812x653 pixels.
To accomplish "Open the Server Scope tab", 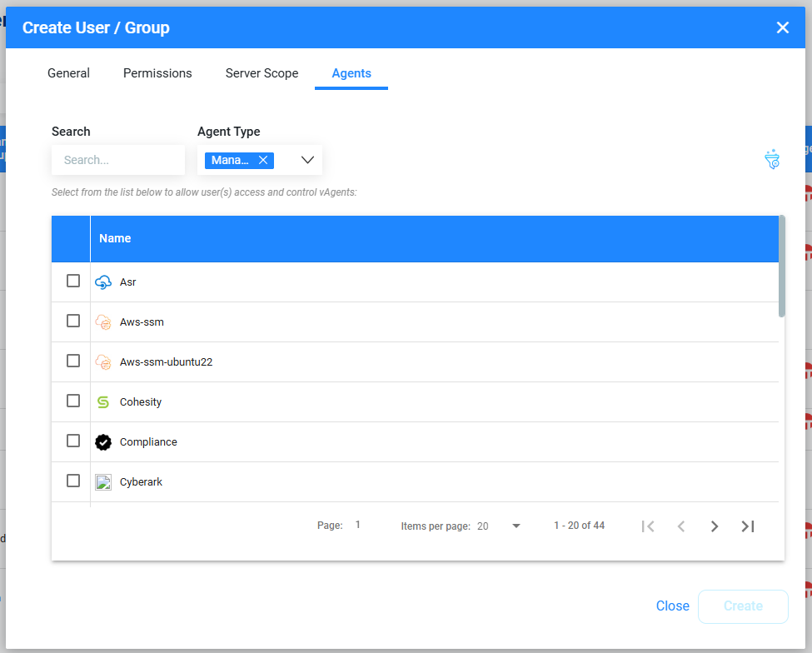I will [262, 73].
